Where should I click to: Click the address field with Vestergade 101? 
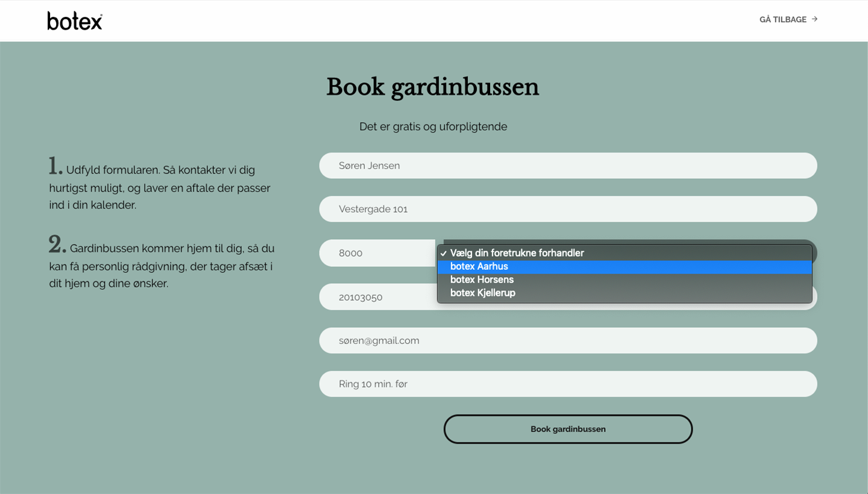tap(568, 209)
